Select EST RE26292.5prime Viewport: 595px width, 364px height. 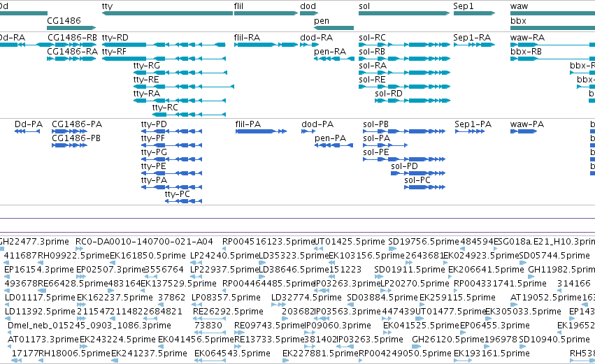228,312
